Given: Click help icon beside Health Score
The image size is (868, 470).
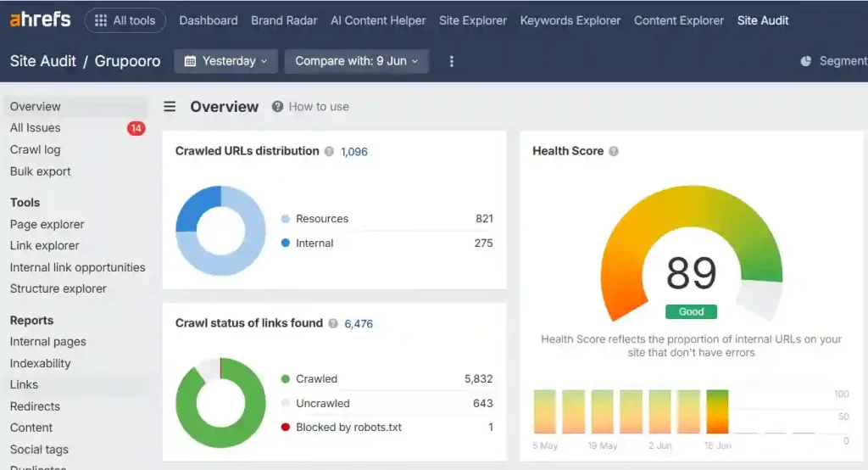Looking at the screenshot, I should point(614,151).
